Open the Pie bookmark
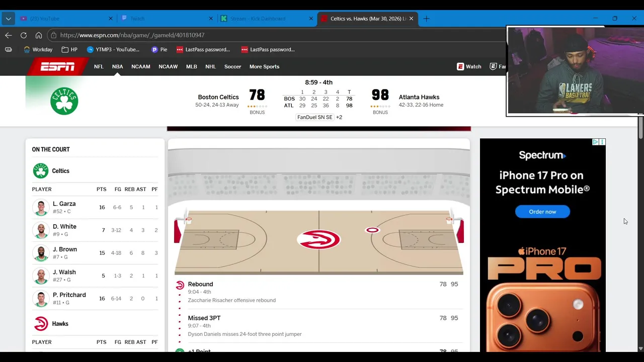The image size is (644, 362). (x=159, y=49)
